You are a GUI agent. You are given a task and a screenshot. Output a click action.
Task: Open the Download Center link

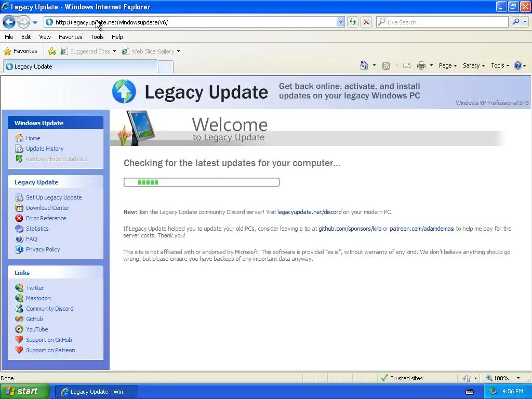(47, 208)
